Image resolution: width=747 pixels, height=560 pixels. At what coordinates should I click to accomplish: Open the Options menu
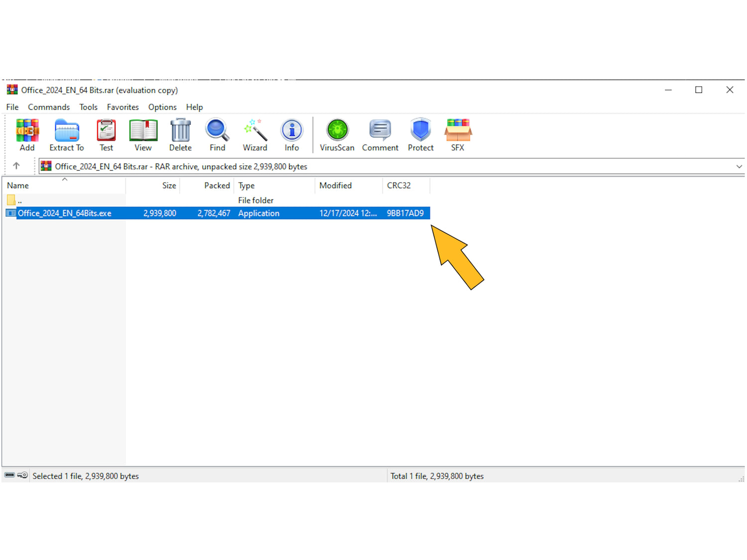(162, 107)
